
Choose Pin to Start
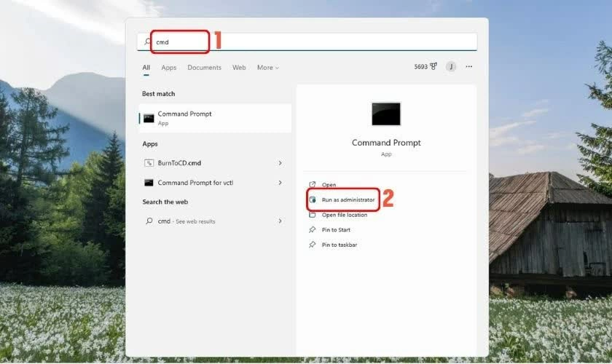click(336, 230)
